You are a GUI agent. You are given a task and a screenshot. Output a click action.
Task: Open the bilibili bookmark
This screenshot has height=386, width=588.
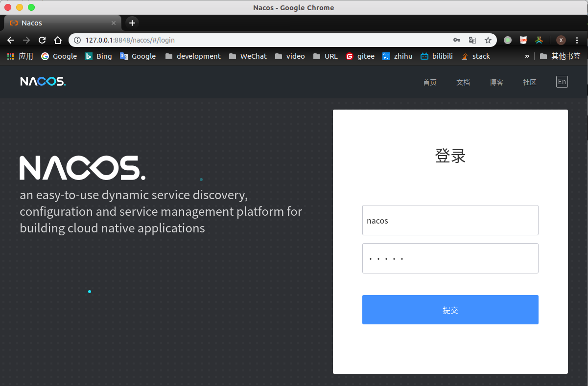[x=437, y=56]
